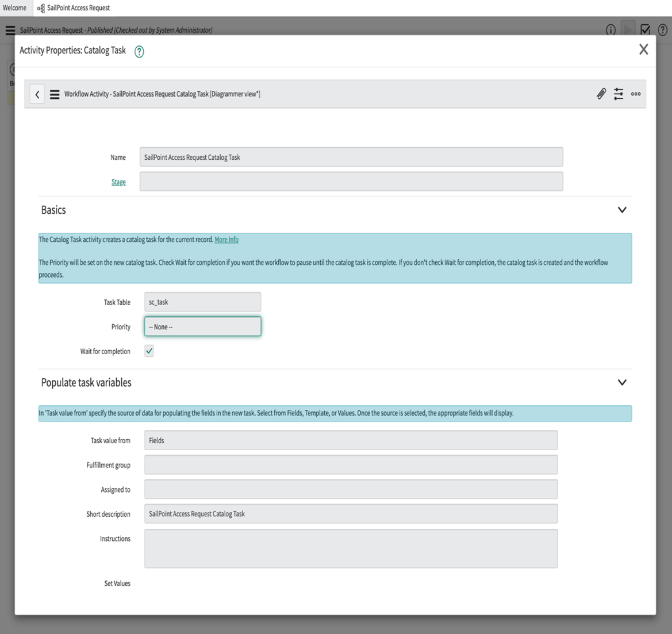Click the checkmark validate icon in background header
Screen dimensions: 672x634
645,29
